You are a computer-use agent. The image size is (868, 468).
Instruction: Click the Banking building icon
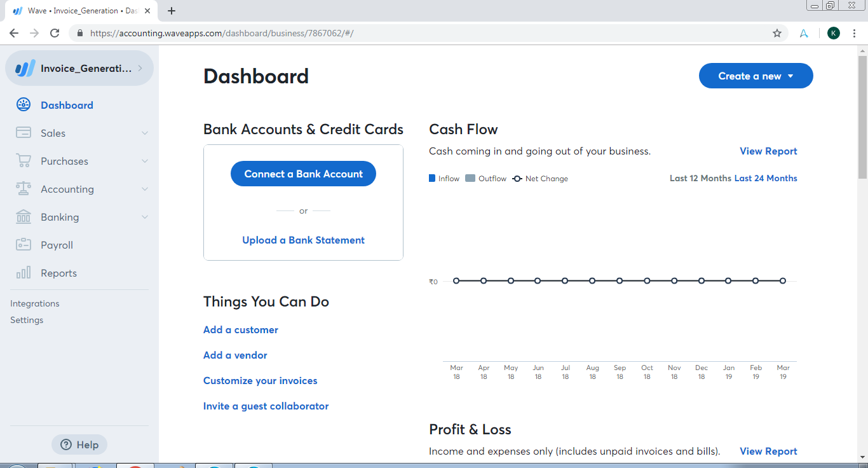tap(24, 217)
